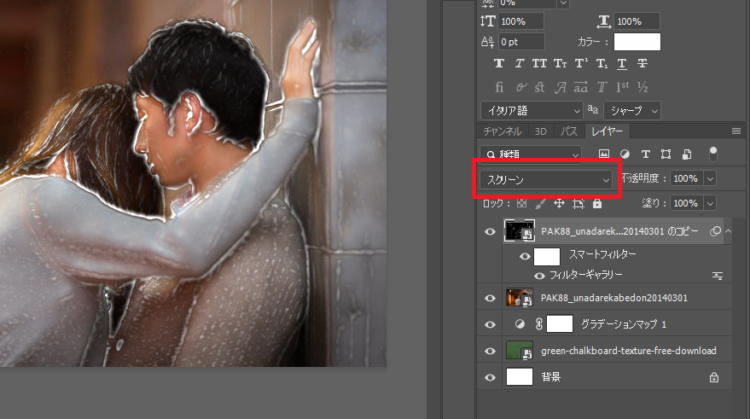Enable contextual alternates OpenType icon

pyautogui.click(x=521, y=87)
